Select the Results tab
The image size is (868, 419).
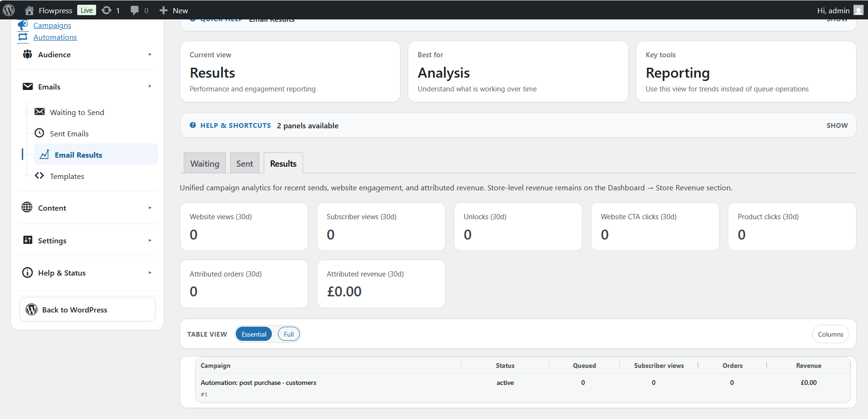tap(283, 163)
